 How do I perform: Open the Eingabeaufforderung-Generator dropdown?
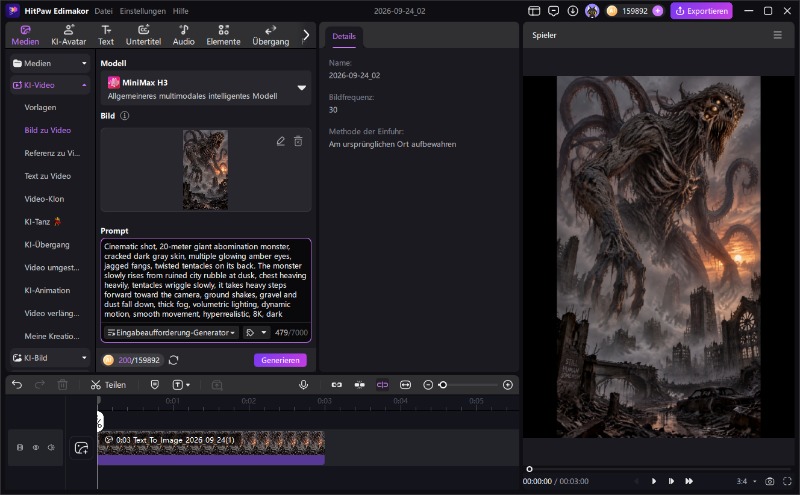171,333
